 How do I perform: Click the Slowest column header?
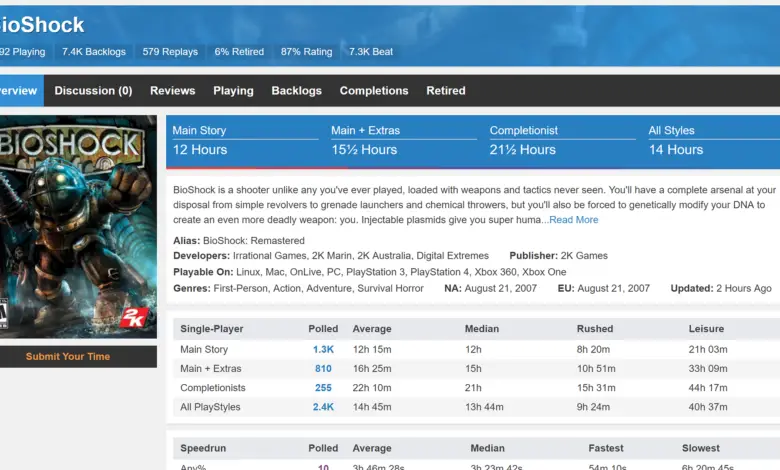(701, 448)
